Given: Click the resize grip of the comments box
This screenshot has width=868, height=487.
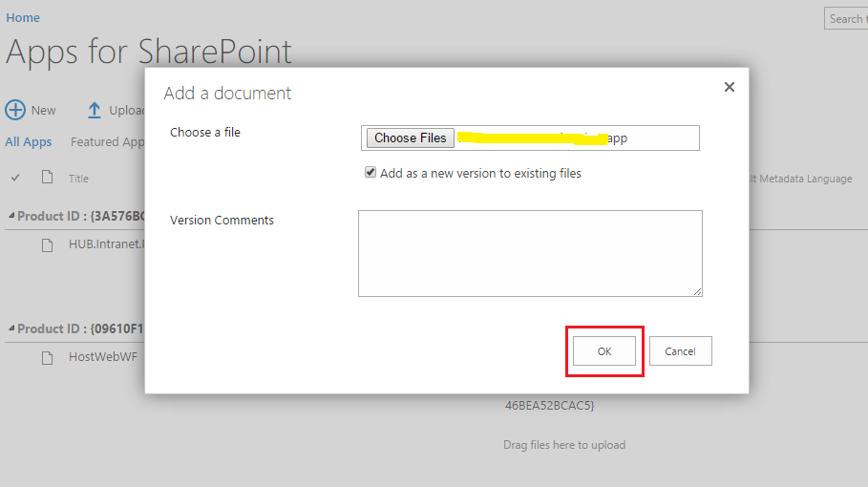Looking at the screenshot, I should point(697,291).
